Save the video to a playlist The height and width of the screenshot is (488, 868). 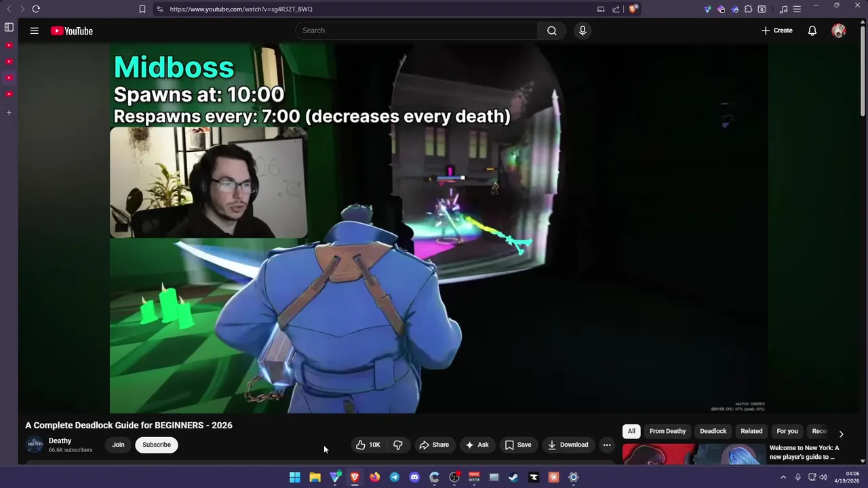(518, 445)
